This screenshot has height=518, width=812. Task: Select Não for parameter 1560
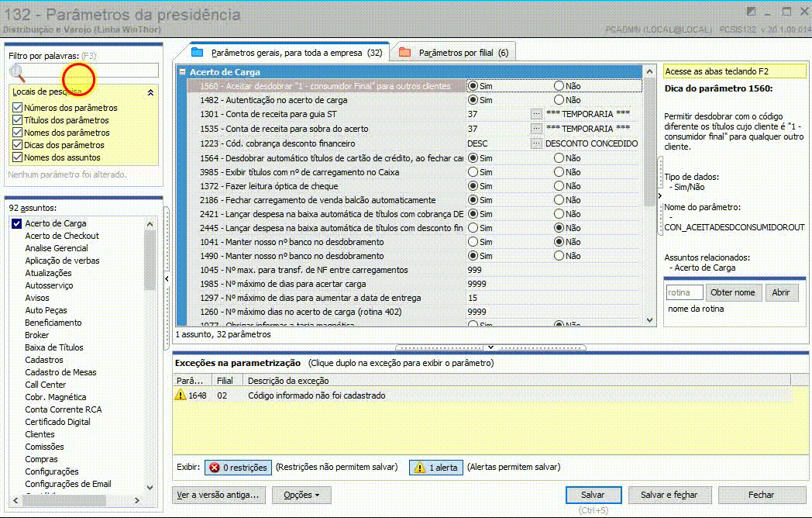[x=559, y=85]
